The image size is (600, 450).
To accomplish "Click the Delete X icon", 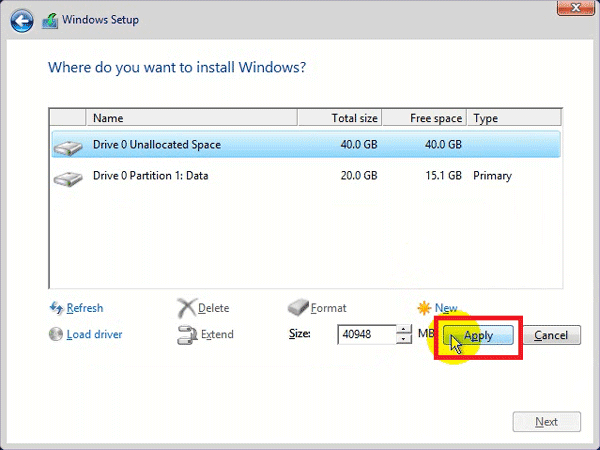I will [x=186, y=308].
